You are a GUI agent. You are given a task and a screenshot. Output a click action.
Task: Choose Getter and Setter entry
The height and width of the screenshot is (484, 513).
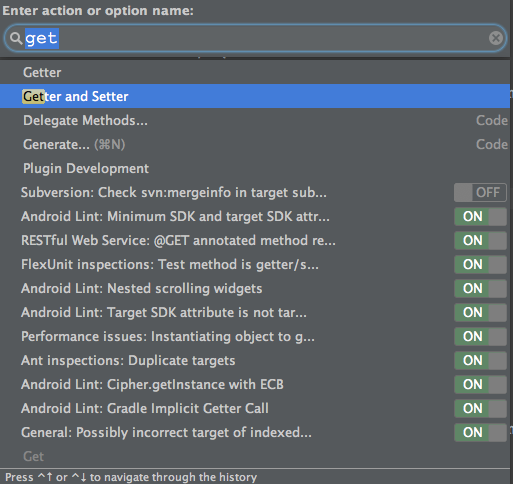255,96
